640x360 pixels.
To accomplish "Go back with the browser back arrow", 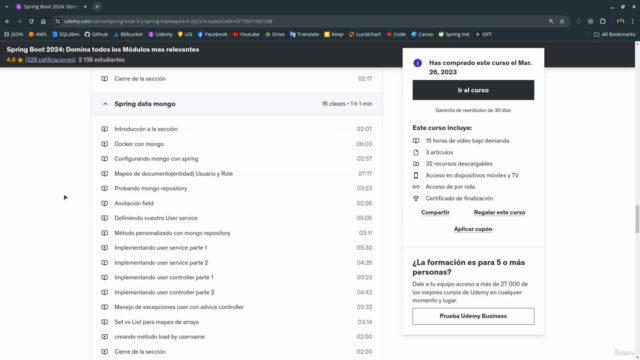I will [7, 21].
